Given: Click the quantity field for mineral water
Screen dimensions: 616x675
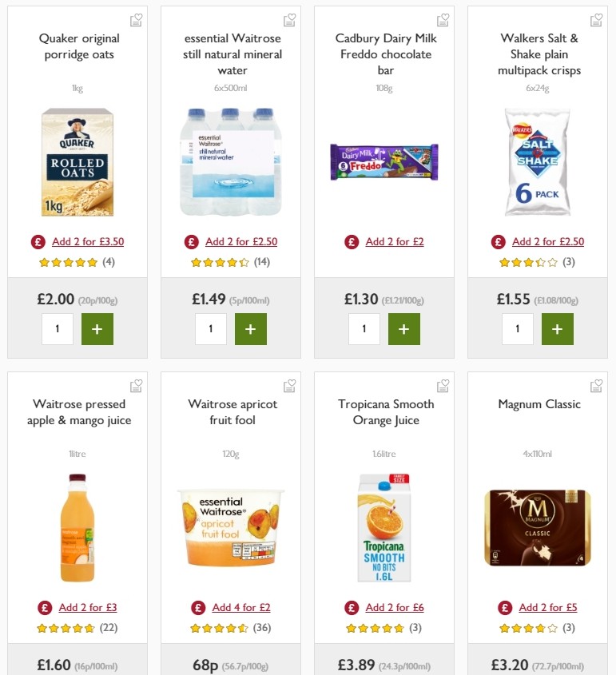Looking at the screenshot, I should pyautogui.click(x=211, y=328).
